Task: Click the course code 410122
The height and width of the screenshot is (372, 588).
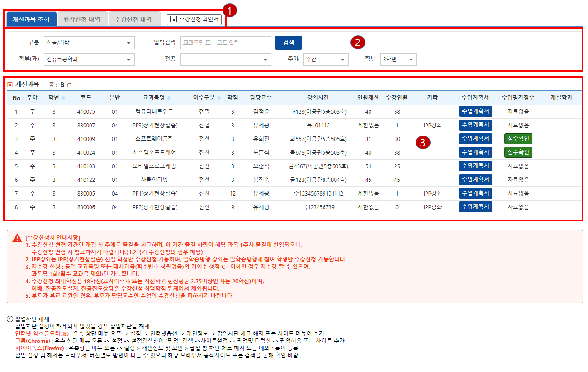Action: (x=86, y=180)
